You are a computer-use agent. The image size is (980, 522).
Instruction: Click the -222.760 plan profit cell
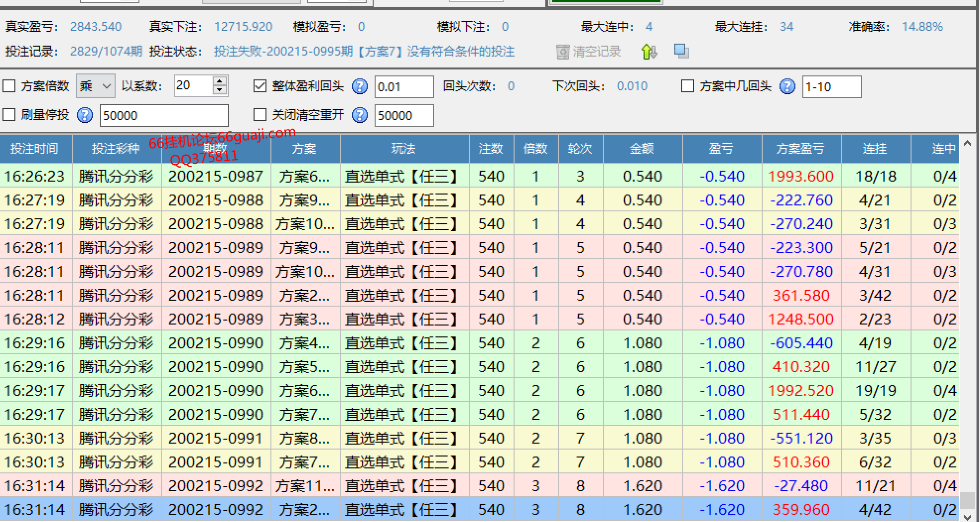(801, 200)
